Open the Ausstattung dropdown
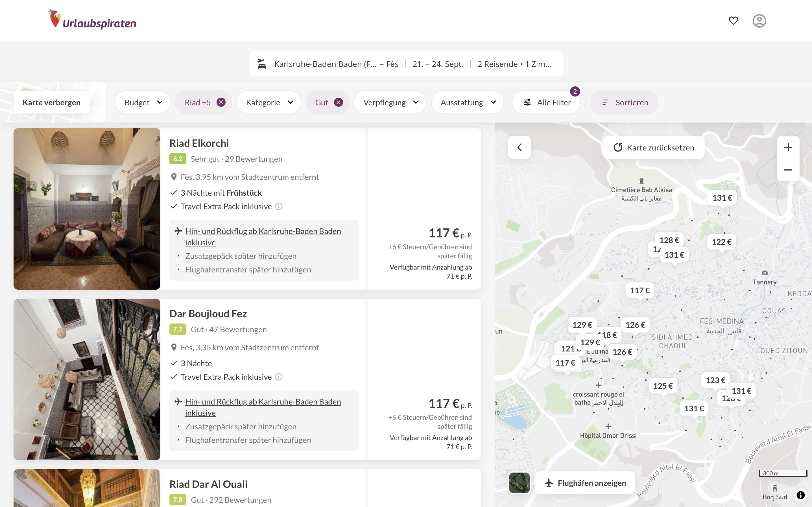The image size is (812, 507). coord(468,102)
